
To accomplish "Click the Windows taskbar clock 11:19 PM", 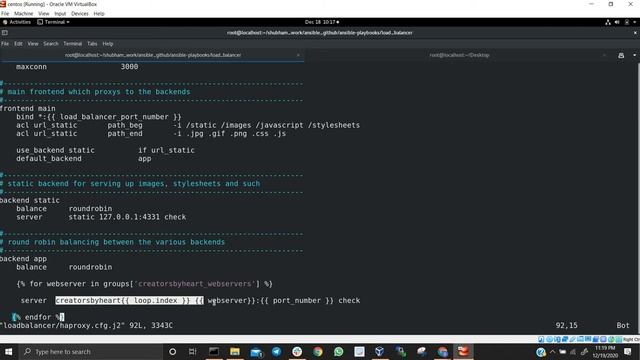I will tap(605, 352).
